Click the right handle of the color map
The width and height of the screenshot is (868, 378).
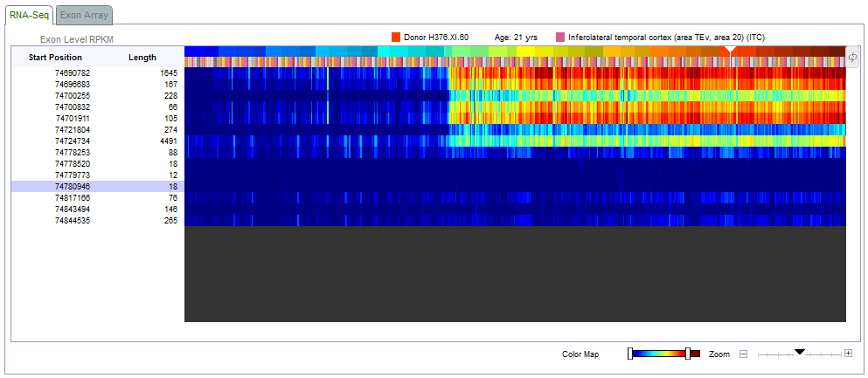pos(688,354)
